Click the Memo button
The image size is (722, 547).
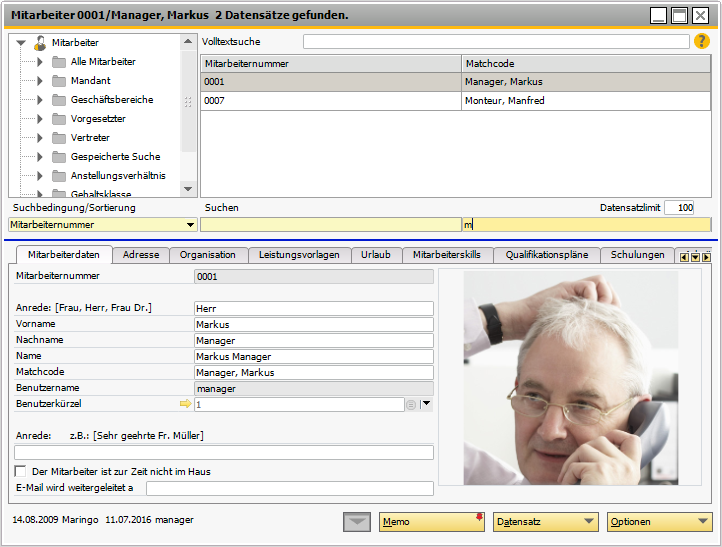pyautogui.click(x=431, y=521)
